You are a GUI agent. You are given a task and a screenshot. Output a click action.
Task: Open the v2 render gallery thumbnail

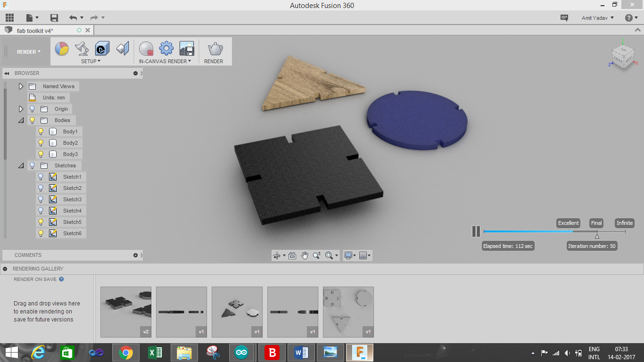click(126, 312)
